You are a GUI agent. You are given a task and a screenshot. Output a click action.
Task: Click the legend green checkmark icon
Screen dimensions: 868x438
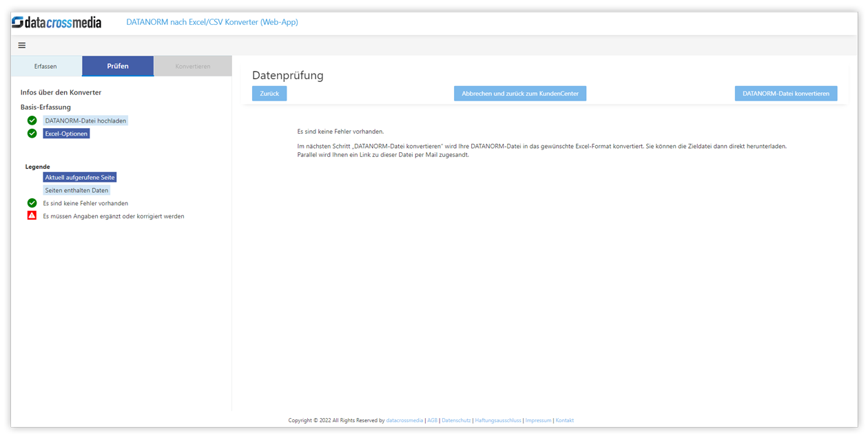pos(32,203)
